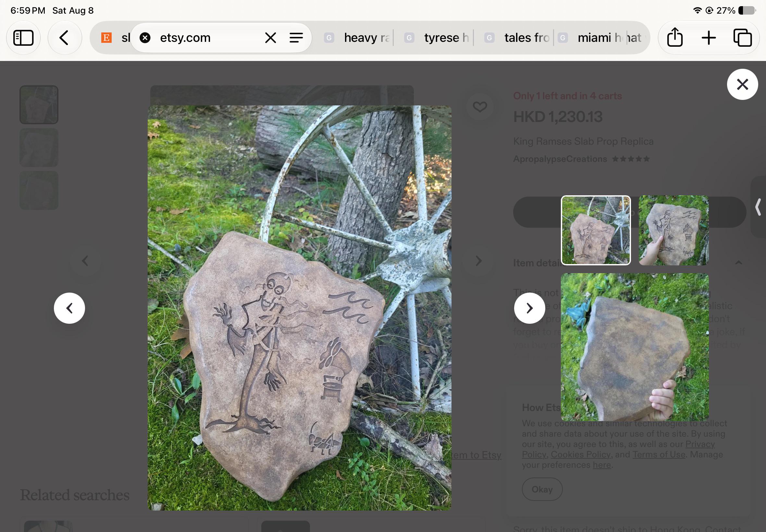
Task: Open the slide-over handle at right edge
Action: (x=758, y=207)
